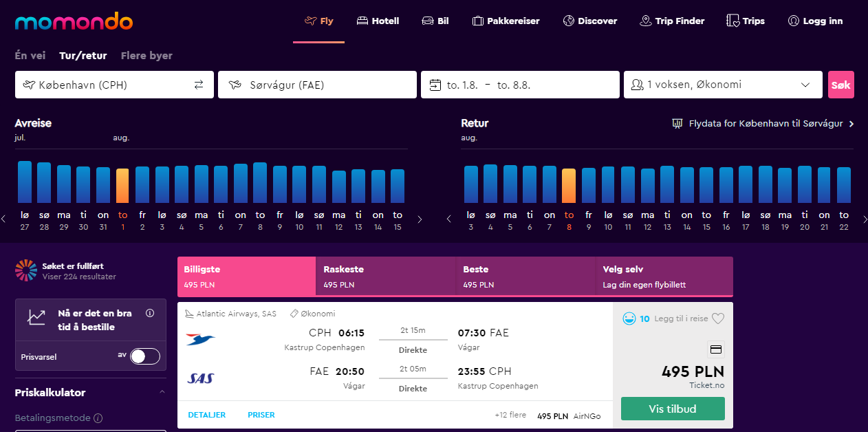Select the fr 2 departure price bar
The width and height of the screenshot is (868, 432).
click(x=142, y=184)
